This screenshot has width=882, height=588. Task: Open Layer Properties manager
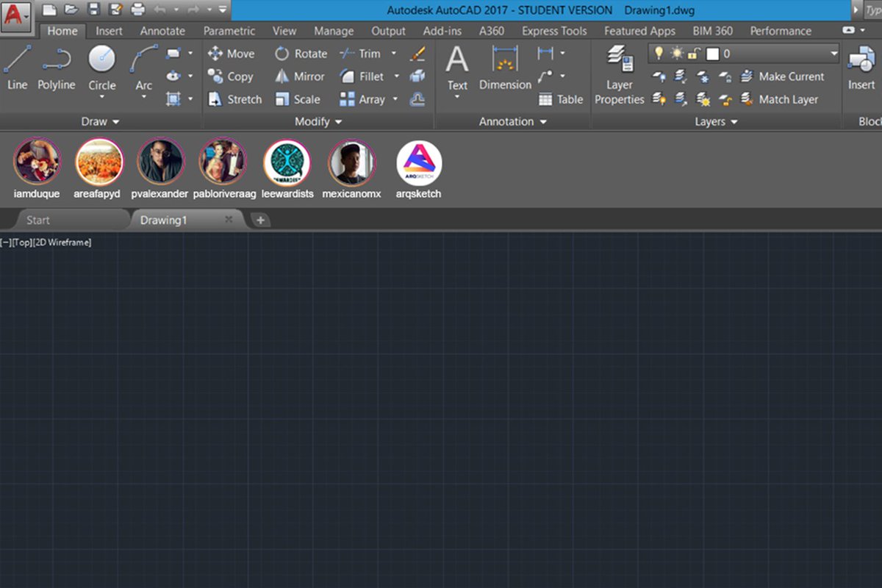coord(620,73)
